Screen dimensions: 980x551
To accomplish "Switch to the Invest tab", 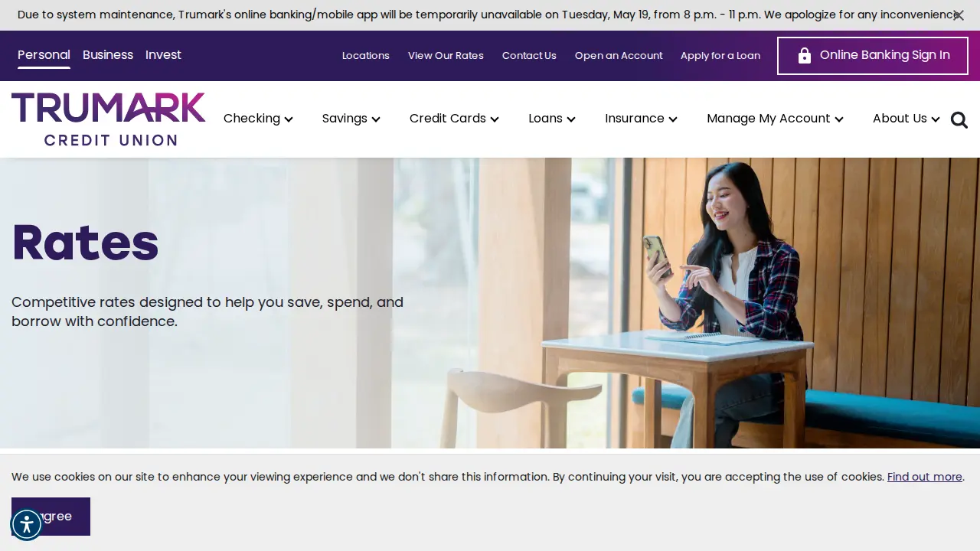I will coord(163,55).
